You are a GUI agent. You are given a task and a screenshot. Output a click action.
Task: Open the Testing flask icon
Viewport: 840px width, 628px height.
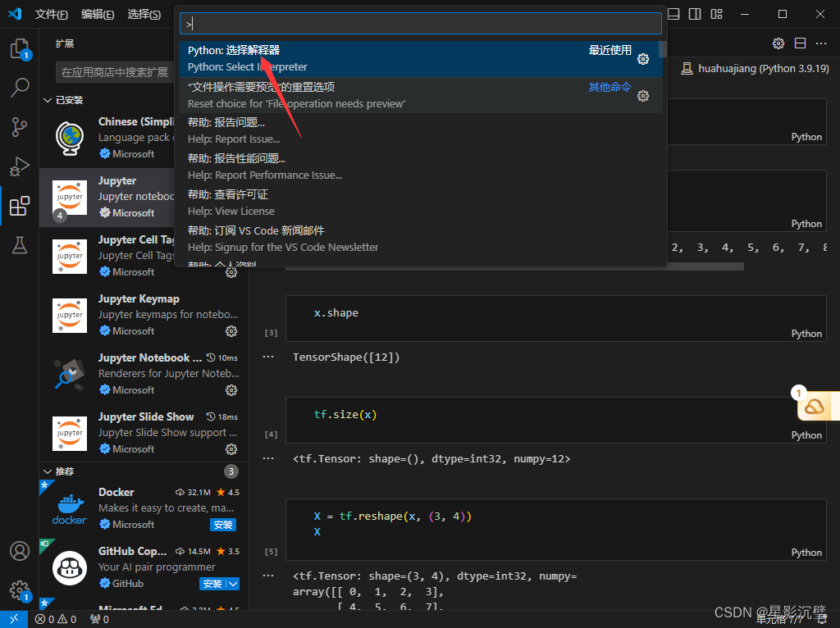click(x=20, y=245)
